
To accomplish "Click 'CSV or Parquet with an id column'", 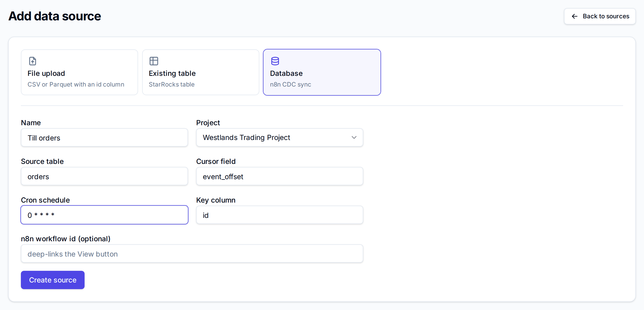I will 76,84.
